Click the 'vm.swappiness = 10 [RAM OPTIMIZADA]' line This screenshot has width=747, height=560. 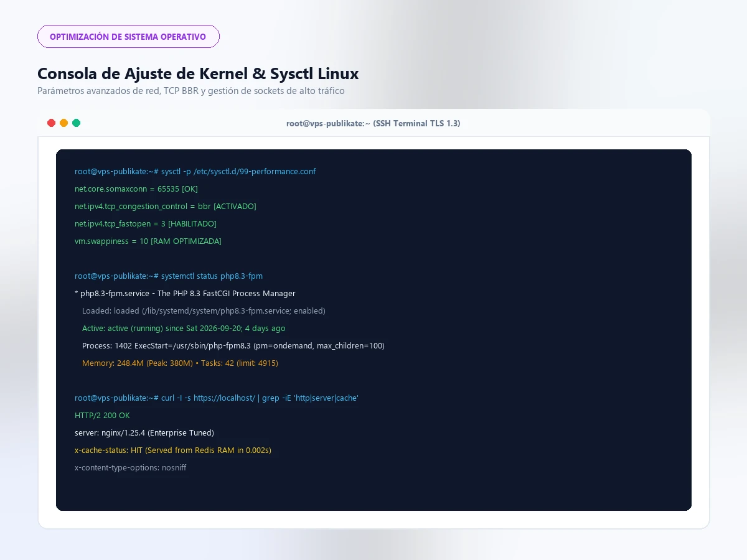pos(148,241)
